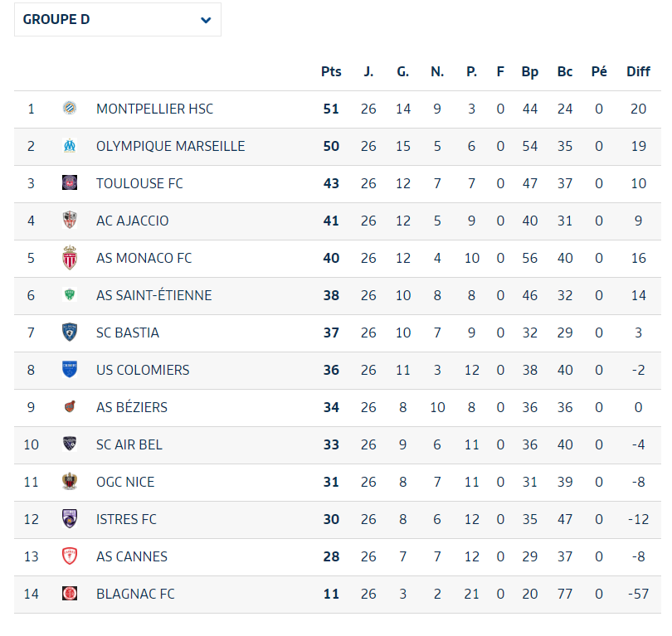Expand group selector using chevron arrow
Screen dimensions: 672x636
206,20
